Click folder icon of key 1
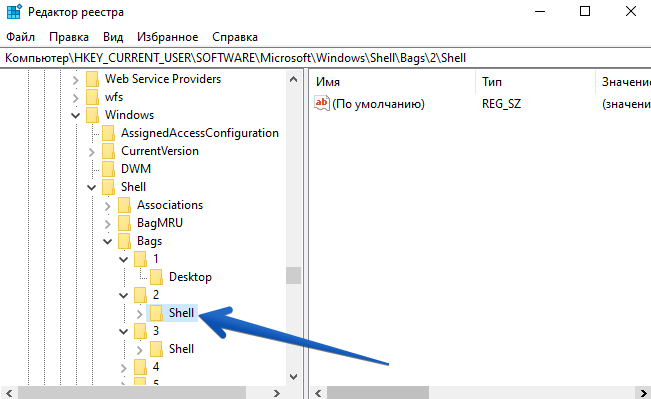The height and width of the screenshot is (399, 651). tap(140, 259)
